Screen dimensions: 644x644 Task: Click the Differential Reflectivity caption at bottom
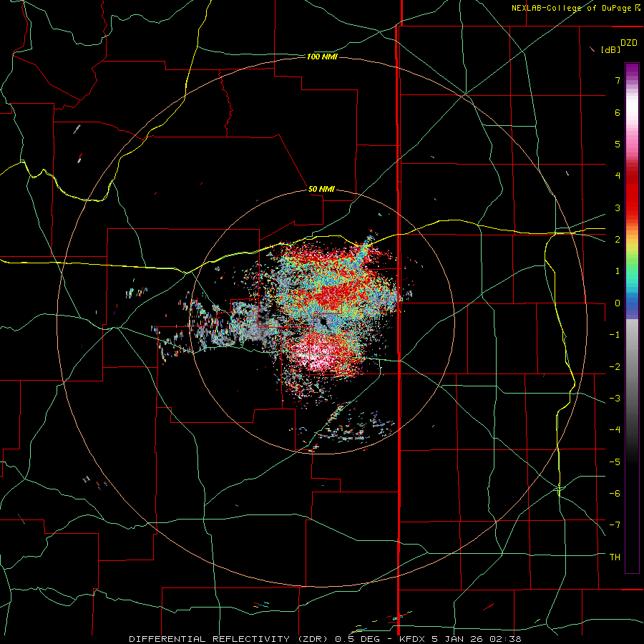(x=325, y=639)
